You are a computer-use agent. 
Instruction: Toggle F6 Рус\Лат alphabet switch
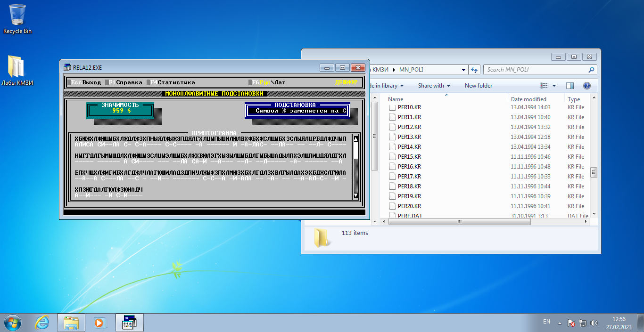[267, 82]
